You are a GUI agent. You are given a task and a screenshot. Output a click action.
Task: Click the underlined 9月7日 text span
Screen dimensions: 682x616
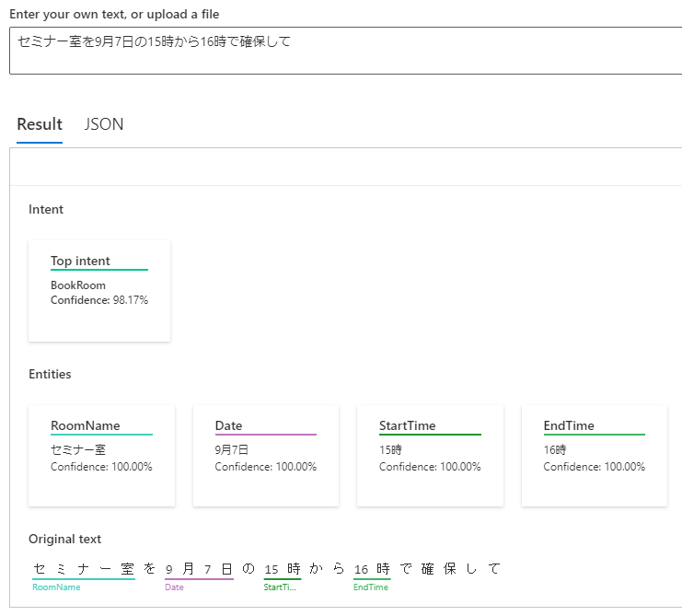[199, 569]
